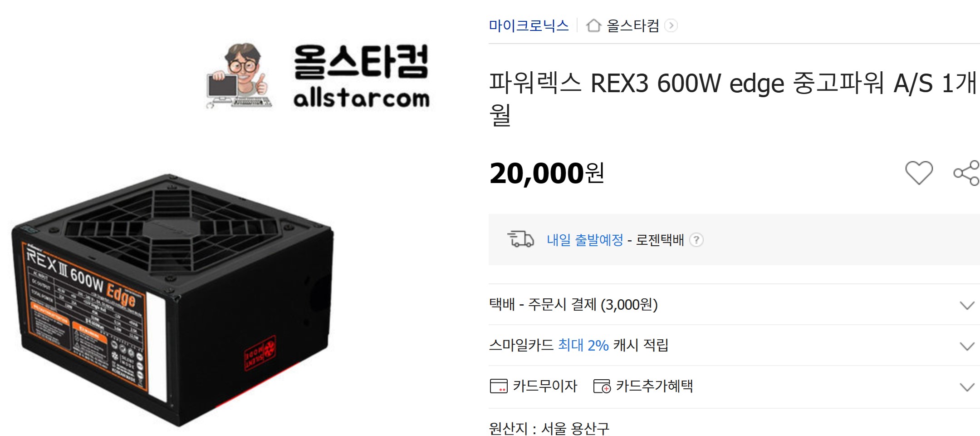Open the delivery help question mark icon
Viewport: 980px width, 436px height.
[696, 240]
